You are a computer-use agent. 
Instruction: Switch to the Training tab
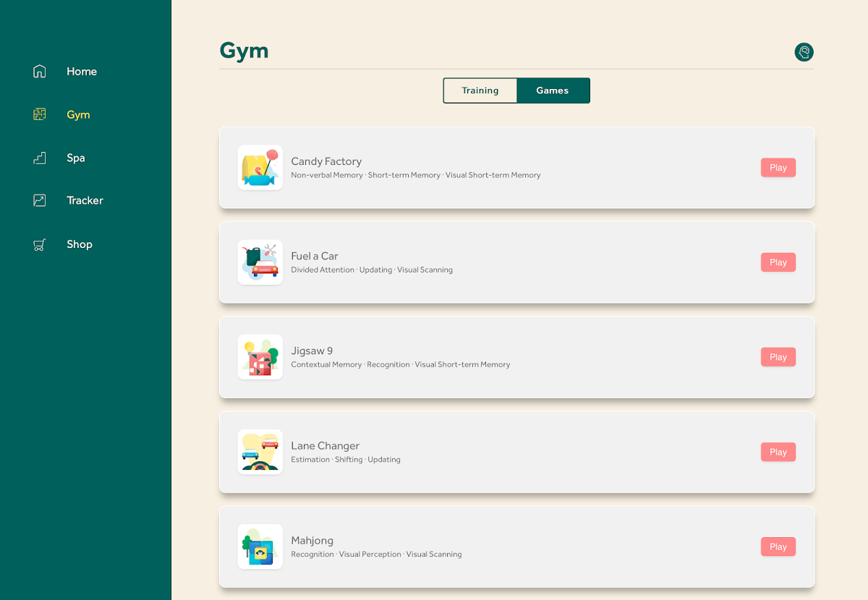click(x=480, y=90)
